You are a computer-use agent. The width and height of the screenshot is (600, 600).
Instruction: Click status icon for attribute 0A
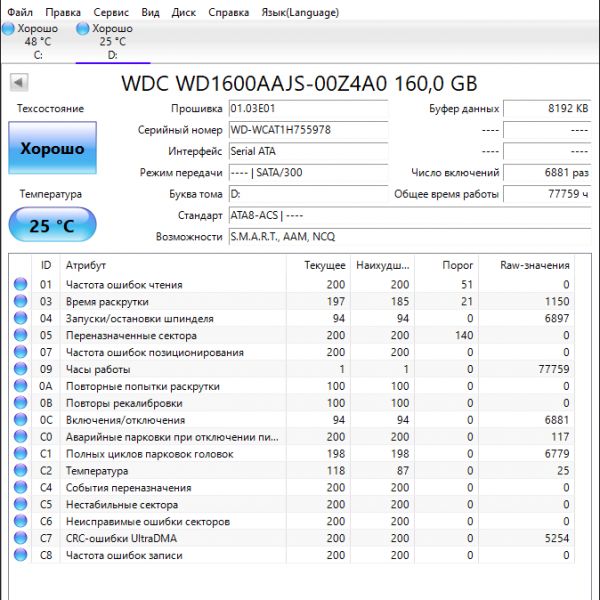point(20,386)
